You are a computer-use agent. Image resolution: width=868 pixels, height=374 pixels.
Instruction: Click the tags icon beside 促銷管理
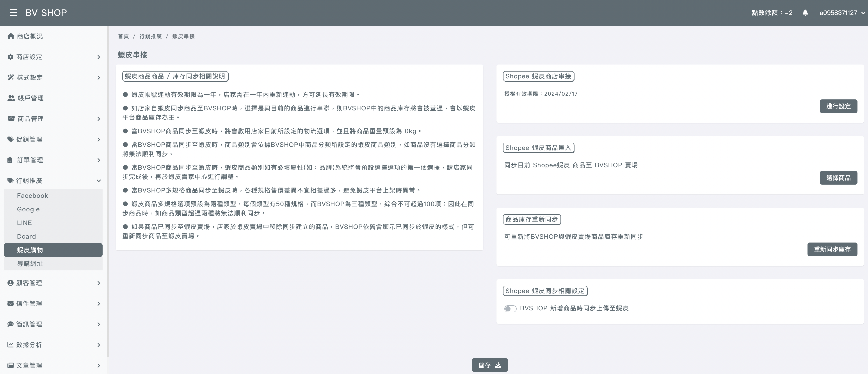tap(11, 139)
